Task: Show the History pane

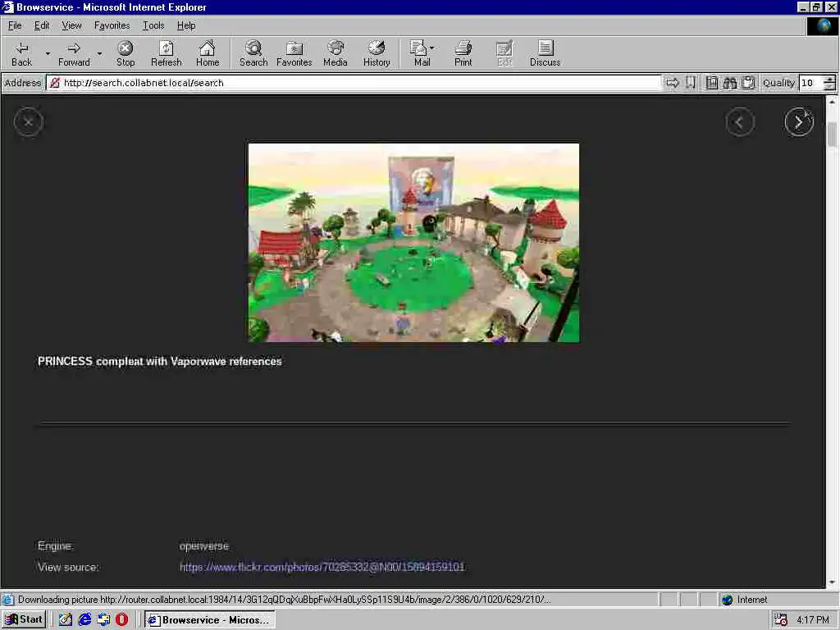Action: point(377,53)
